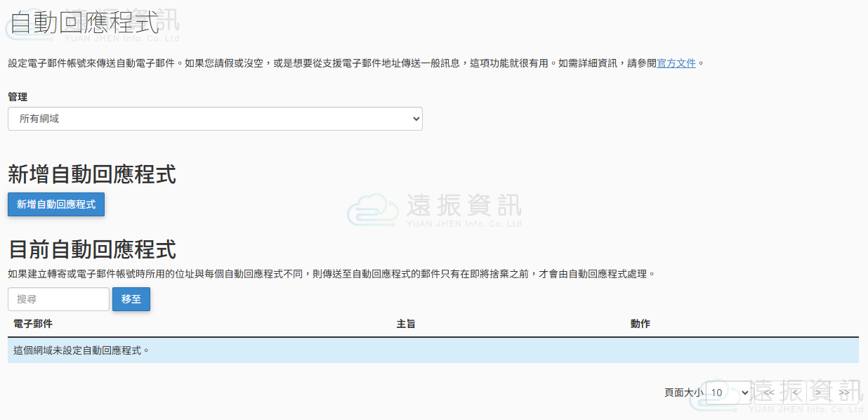The image size is (868, 420).
Task: Jump to last page using >> button
Action: point(843,393)
